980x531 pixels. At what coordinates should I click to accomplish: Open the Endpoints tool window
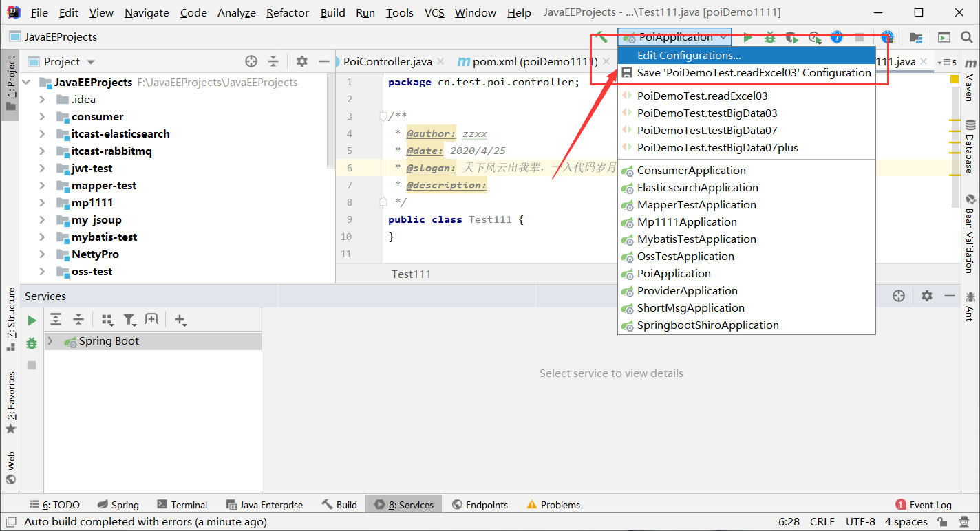480,505
